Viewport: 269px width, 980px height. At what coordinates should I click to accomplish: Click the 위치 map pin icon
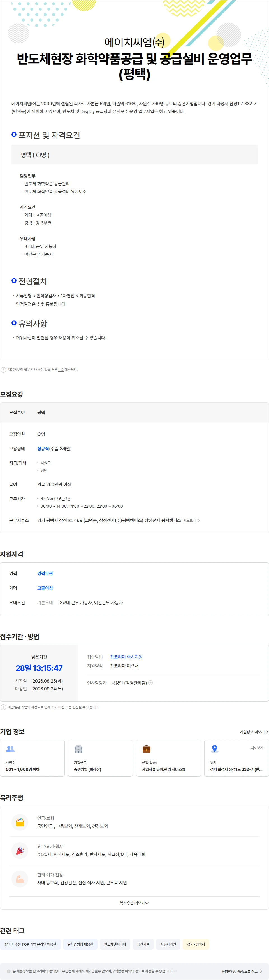(215, 749)
